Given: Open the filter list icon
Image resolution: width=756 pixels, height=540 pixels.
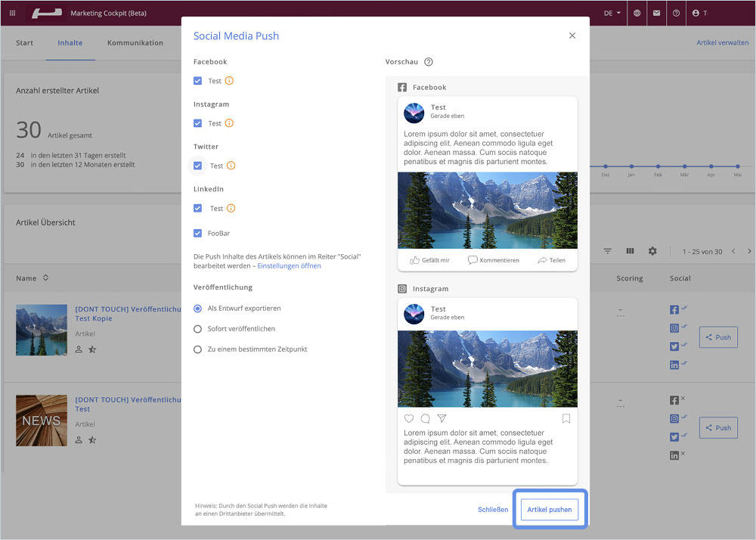Looking at the screenshot, I should [608, 251].
